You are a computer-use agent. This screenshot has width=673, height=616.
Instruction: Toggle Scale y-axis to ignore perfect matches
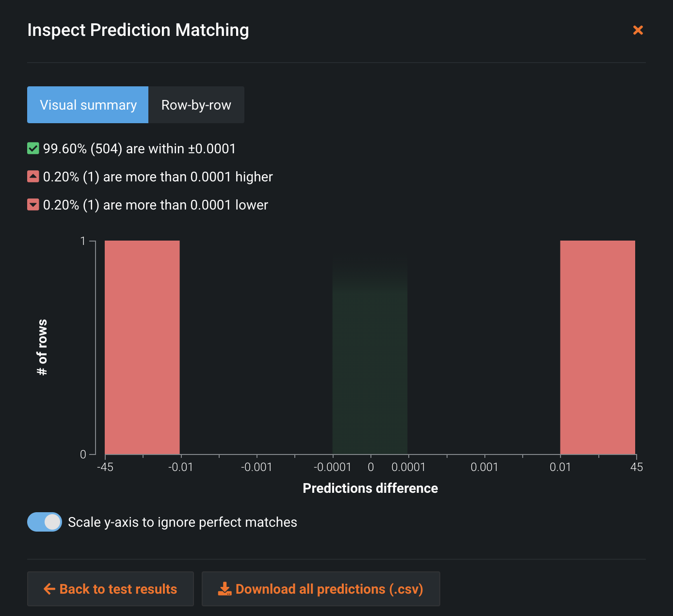coord(45,522)
